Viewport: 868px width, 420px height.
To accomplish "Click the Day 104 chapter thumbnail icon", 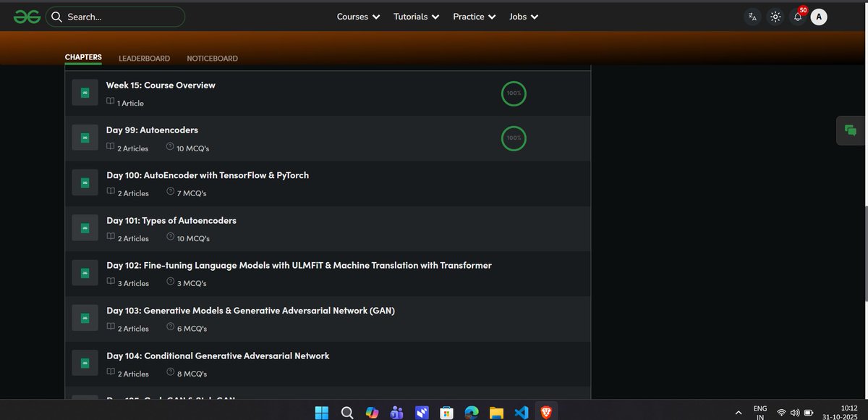I will pyautogui.click(x=85, y=364).
